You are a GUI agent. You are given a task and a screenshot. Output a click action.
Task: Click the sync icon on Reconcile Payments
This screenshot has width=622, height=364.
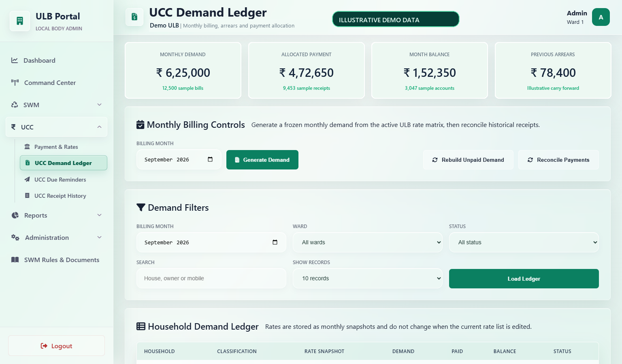[530, 160]
